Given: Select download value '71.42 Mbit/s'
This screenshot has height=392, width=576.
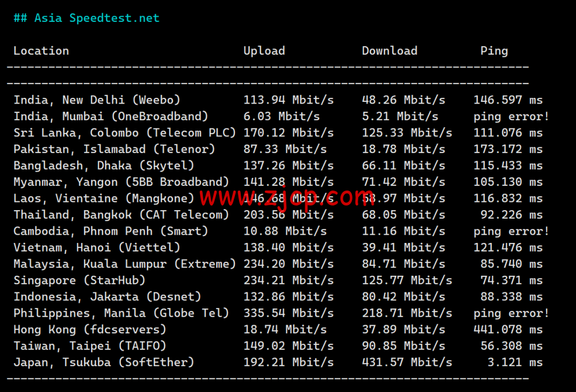Looking at the screenshot, I should (x=403, y=182).
